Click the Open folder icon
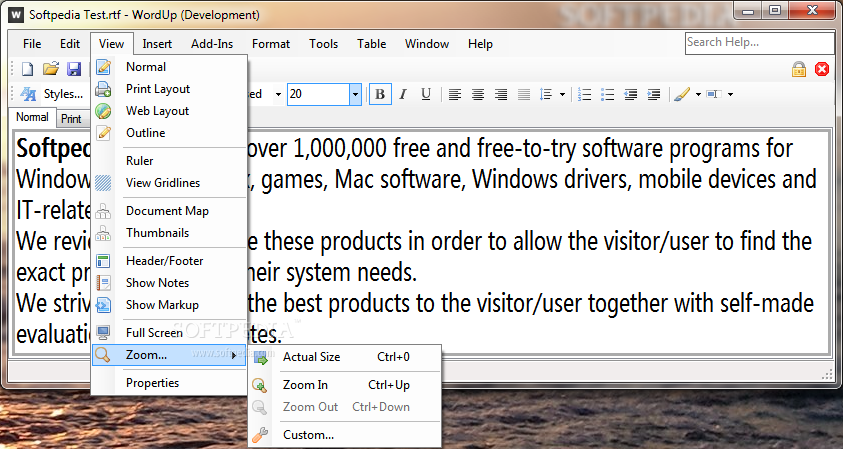This screenshot has width=843, height=449. [x=51, y=69]
